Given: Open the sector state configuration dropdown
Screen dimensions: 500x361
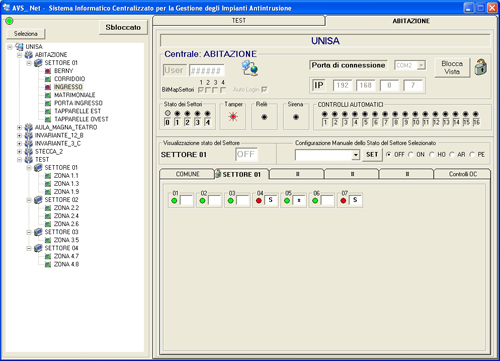Looking at the screenshot, I should tap(356, 155).
